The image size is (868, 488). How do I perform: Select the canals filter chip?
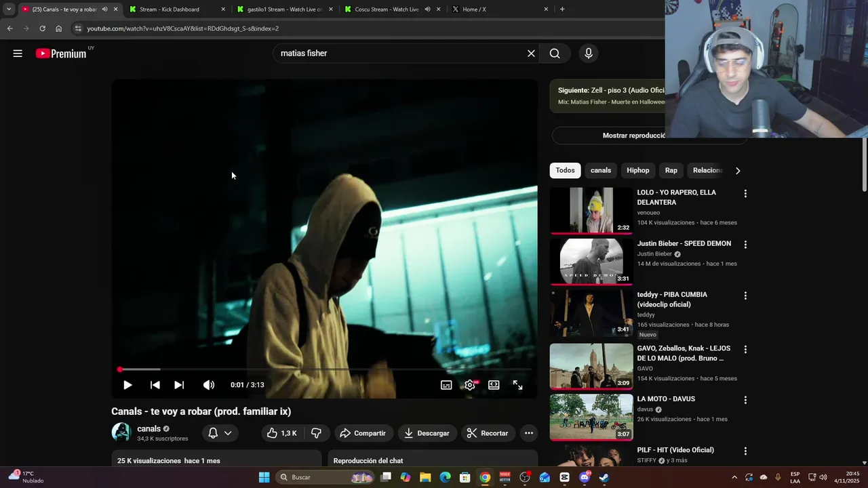click(x=601, y=171)
